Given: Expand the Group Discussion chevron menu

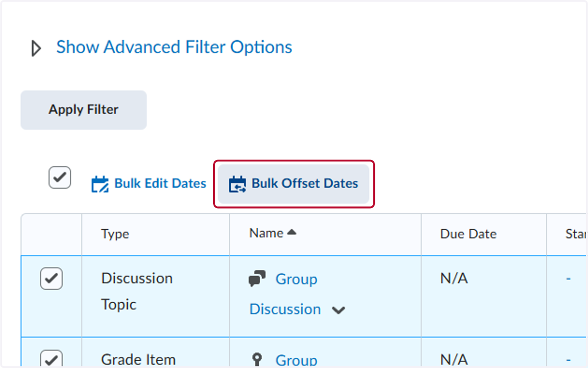Looking at the screenshot, I should pos(339,310).
